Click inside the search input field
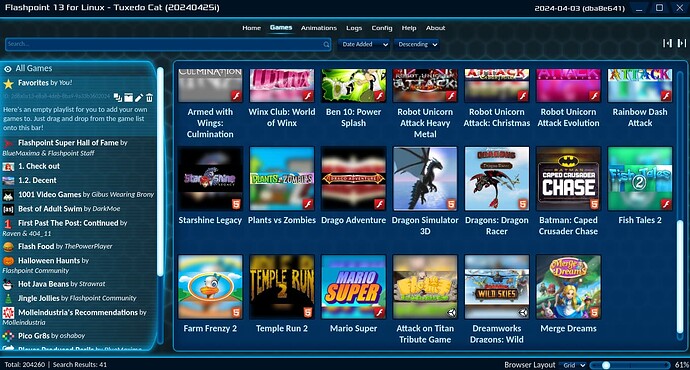The height and width of the screenshot is (370, 690). click(165, 44)
